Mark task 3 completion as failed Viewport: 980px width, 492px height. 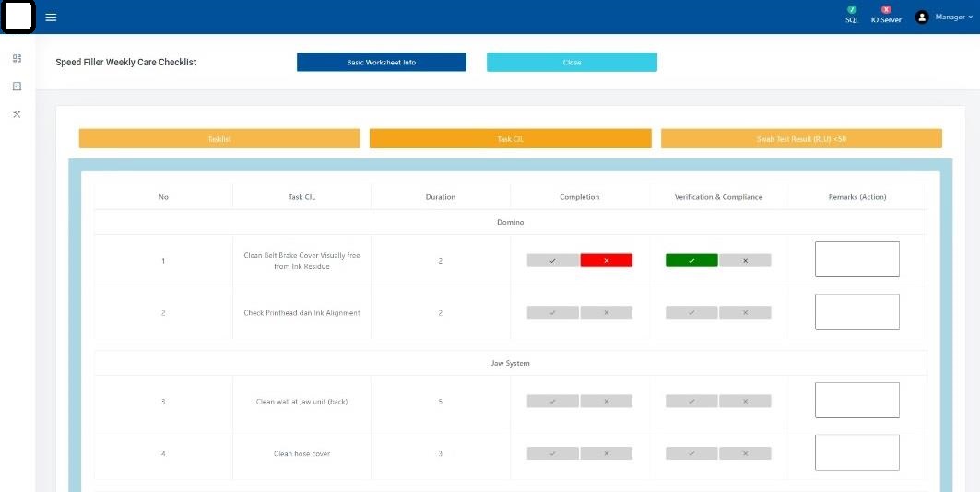pos(607,402)
